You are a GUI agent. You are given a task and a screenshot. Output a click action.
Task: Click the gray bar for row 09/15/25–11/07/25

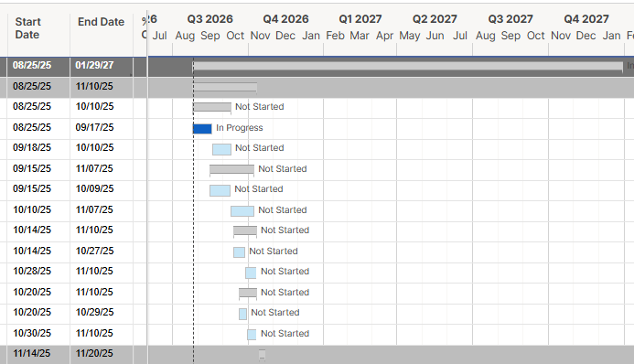[231, 169]
